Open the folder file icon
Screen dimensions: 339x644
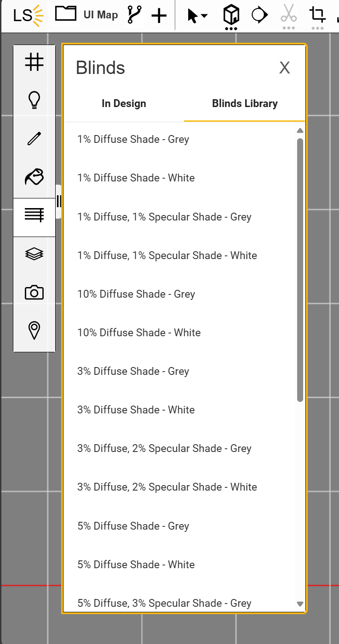66,14
